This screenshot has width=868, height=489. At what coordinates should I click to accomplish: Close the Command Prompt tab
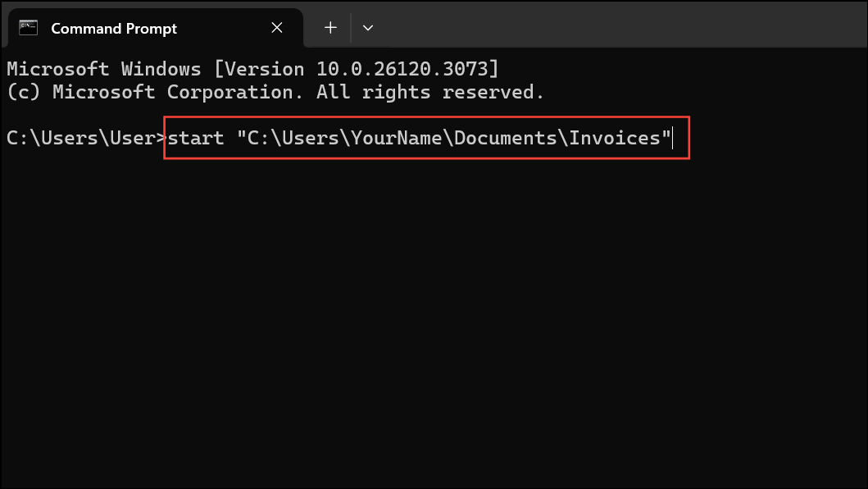pos(277,28)
